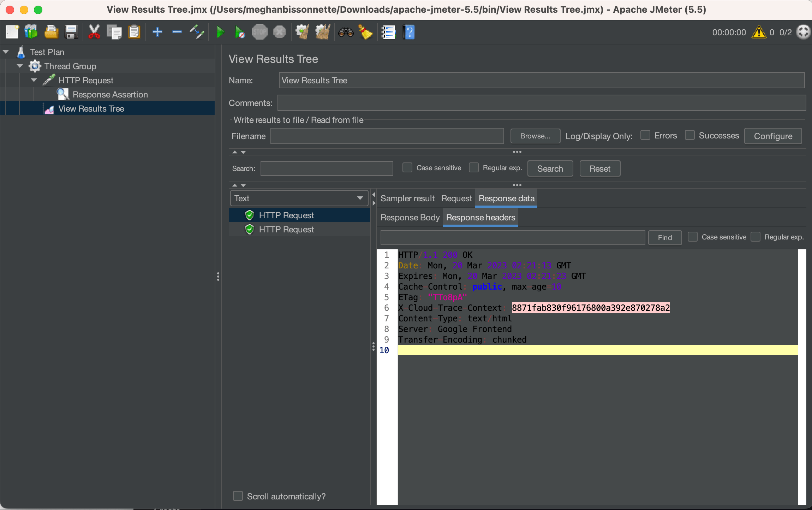Open the Help question mark icon
This screenshot has height=510, width=812.
409,32
